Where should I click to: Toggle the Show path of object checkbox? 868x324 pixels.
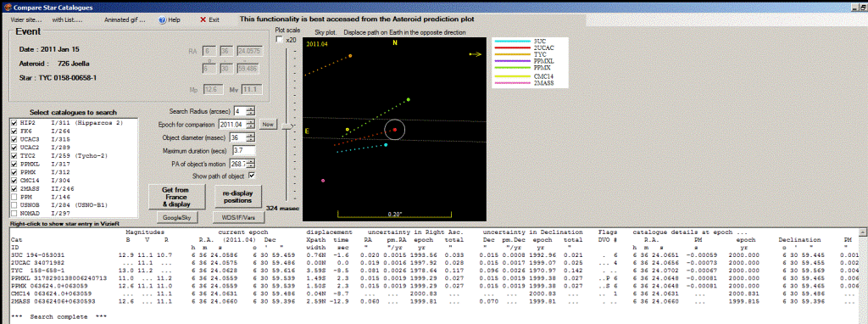(252, 176)
